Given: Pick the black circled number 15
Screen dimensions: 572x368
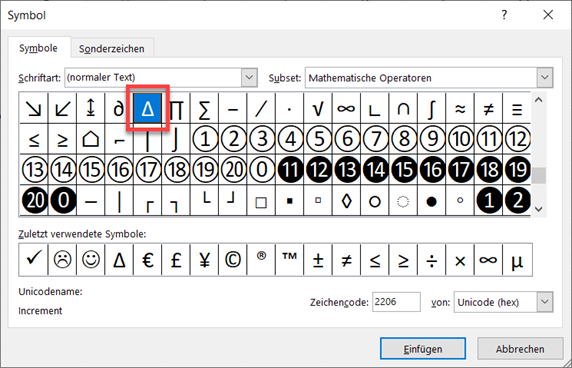Looking at the screenshot, I should (403, 170).
